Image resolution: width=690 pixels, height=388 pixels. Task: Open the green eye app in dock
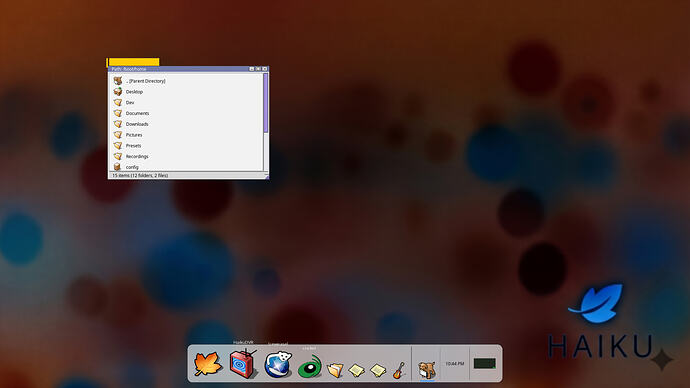coord(309,366)
